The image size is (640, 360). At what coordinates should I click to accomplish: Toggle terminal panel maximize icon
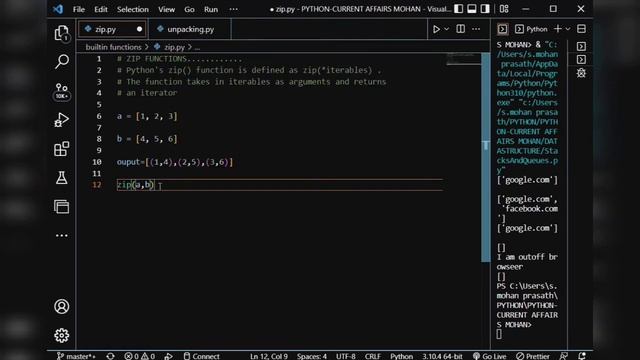click(x=581, y=29)
